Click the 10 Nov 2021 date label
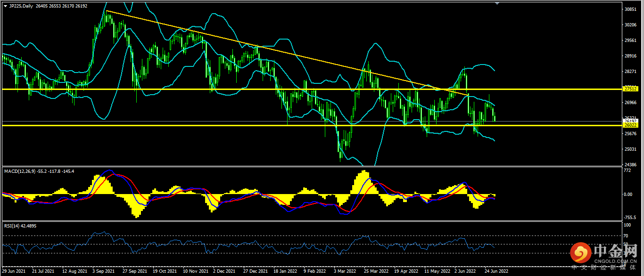This screenshot has height=276, width=644. click(x=195, y=271)
